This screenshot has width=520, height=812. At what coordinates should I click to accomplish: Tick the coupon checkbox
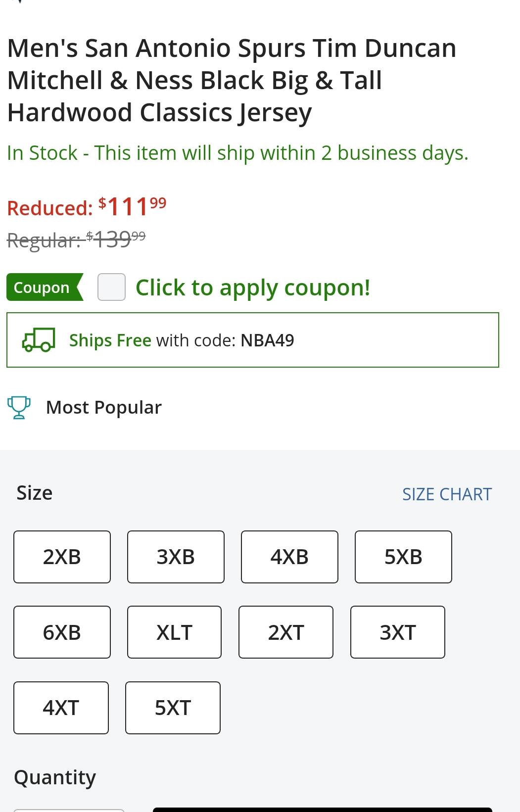coord(111,287)
